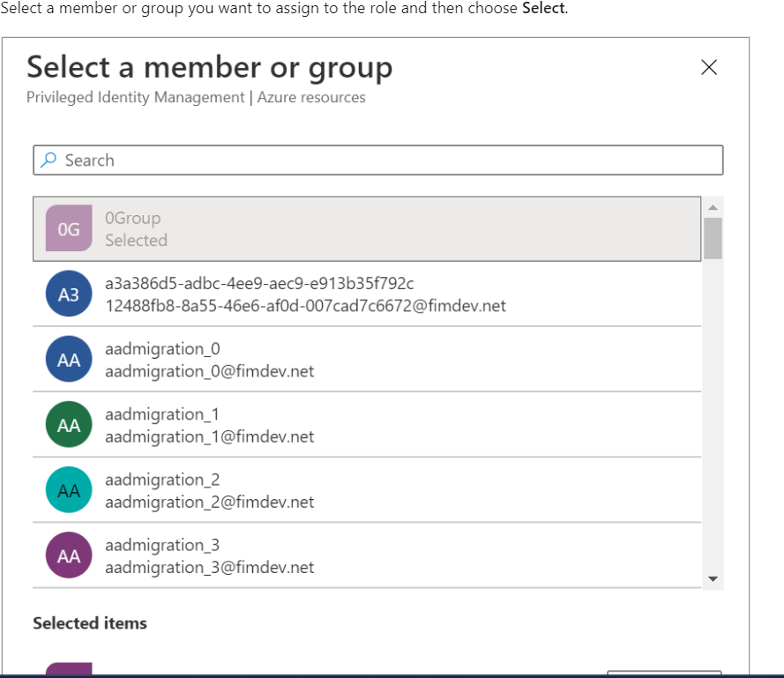
Task: Click the A3 avatar icon
Action: click(69, 294)
